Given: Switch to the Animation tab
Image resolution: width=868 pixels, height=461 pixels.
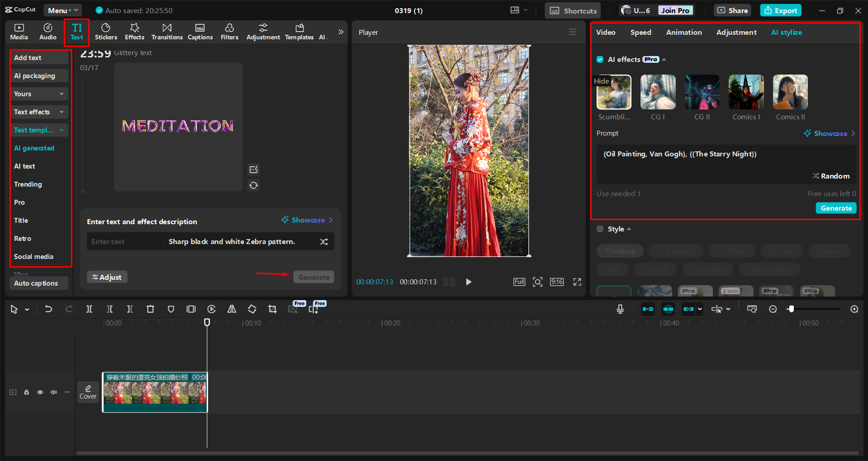Looking at the screenshot, I should pos(683,32).
